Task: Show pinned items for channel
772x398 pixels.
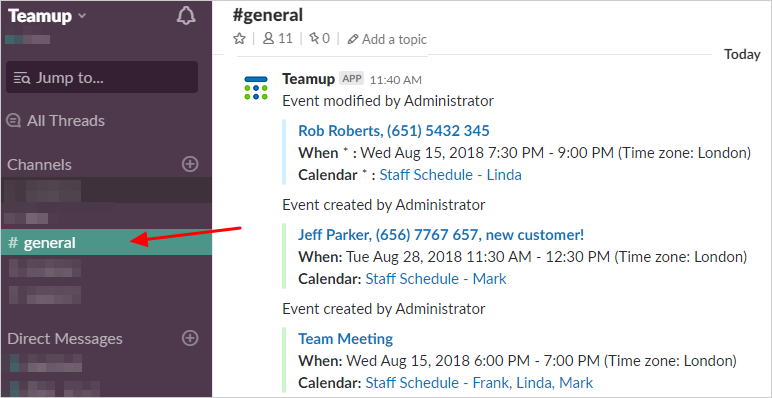Action: pos(319,38)
